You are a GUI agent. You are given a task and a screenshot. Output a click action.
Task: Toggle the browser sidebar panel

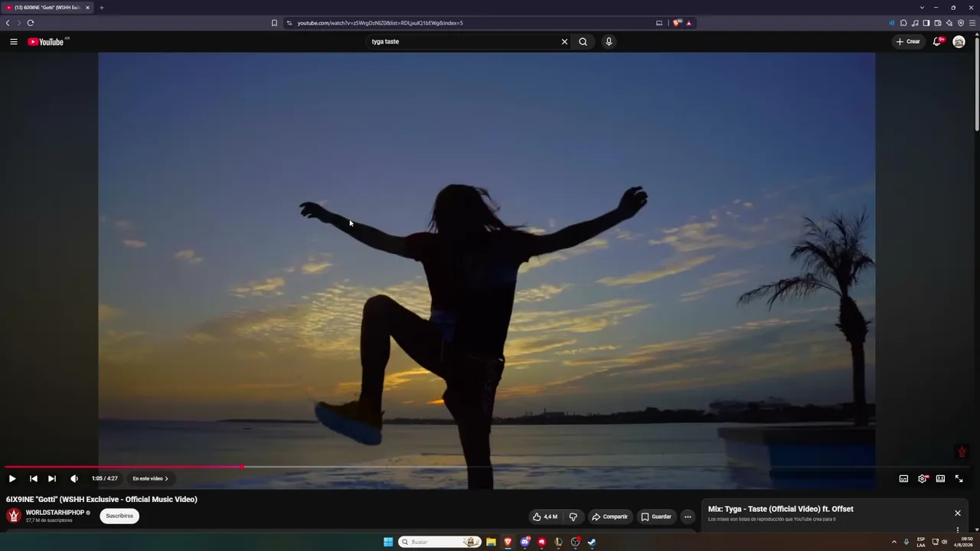click(x=926, y=23)
